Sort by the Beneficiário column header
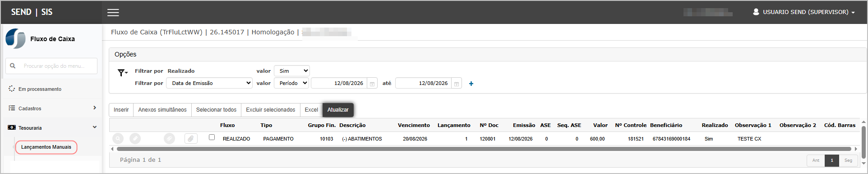The width and height of the screenshot is (868, 174). click(x=666, y=125)
